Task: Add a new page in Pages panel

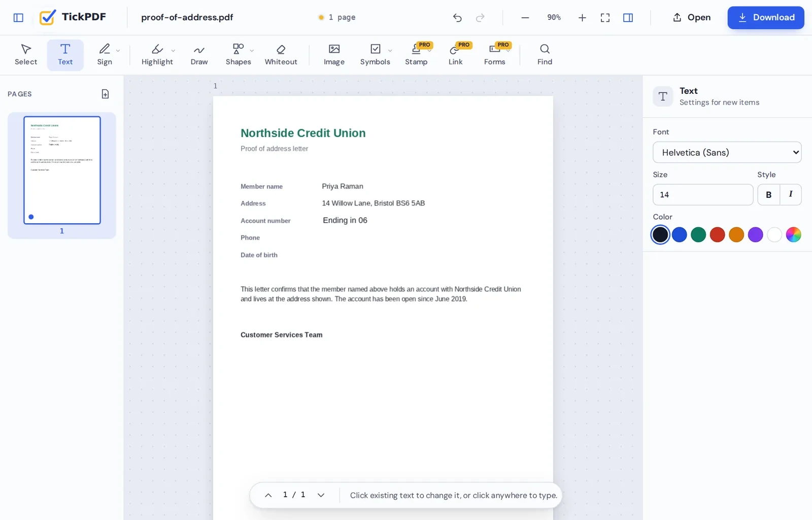Action: pyautogui.click(x=105, y=94)
